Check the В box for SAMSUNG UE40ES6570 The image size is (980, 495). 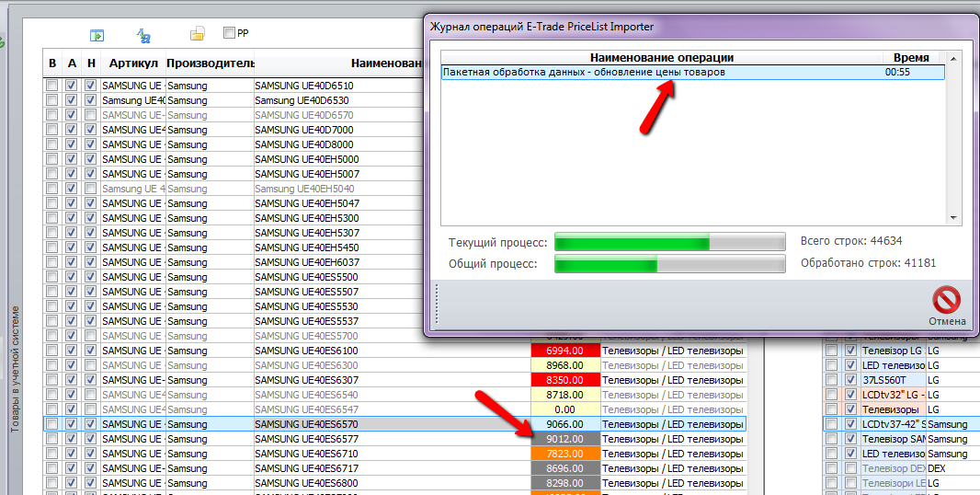click(51, 424)
